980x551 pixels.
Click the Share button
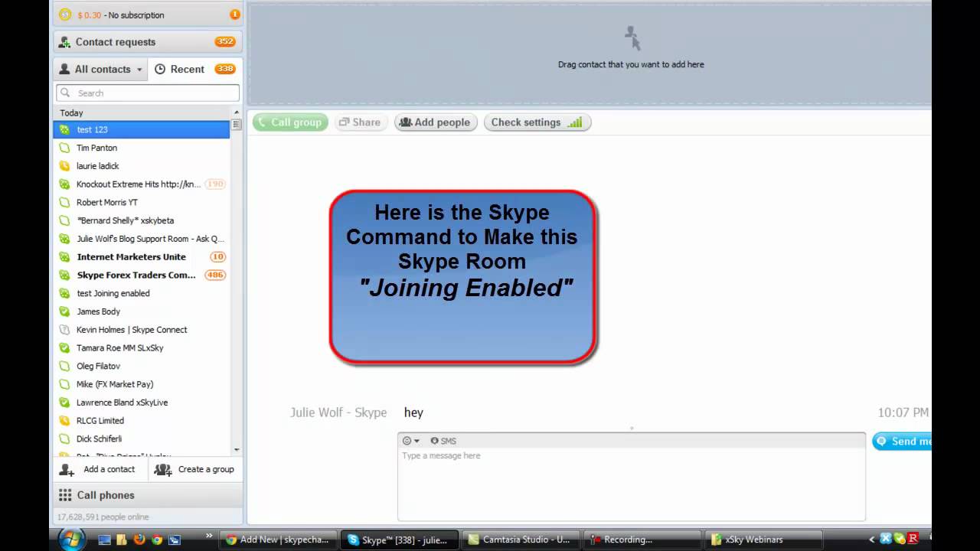coord(360,122)
